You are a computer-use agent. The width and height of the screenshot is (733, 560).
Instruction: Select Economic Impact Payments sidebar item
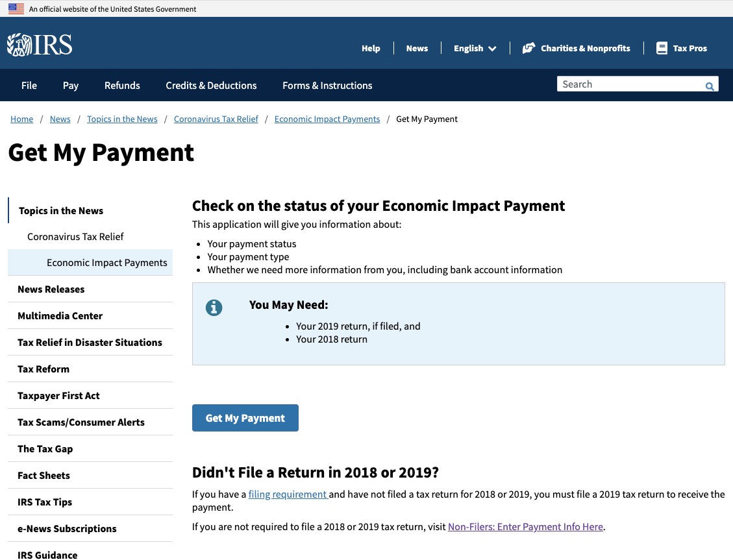[90, 263]
